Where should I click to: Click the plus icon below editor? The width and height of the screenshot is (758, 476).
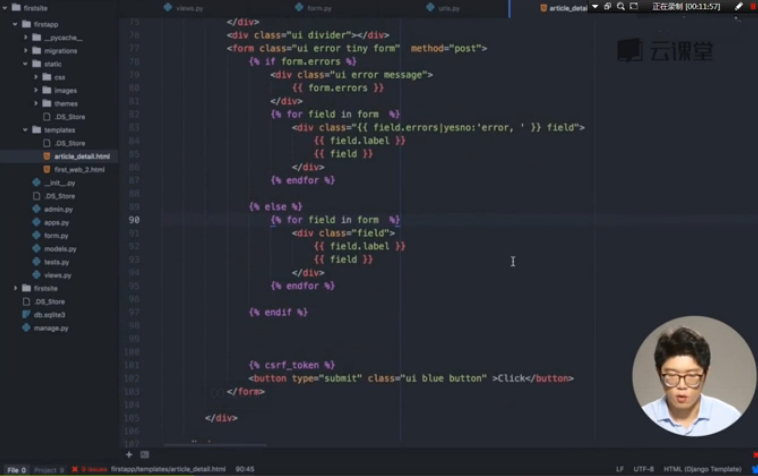129,454
